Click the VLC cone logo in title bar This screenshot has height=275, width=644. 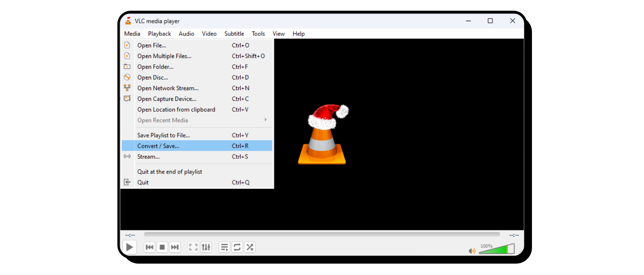[x=128, y=21]
